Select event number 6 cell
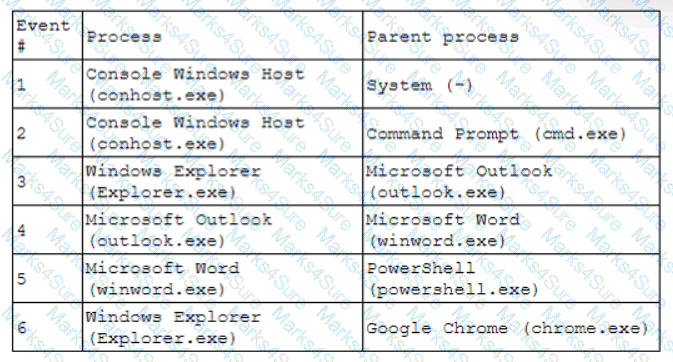 click(48, 327)
